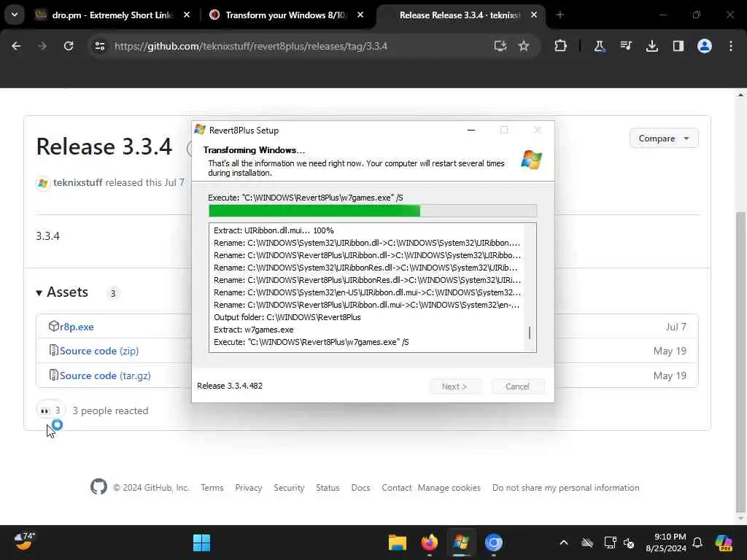This screenshot has height=560, width=747.
Task: Click the browser forward arrow
Action: coord(42,46)
